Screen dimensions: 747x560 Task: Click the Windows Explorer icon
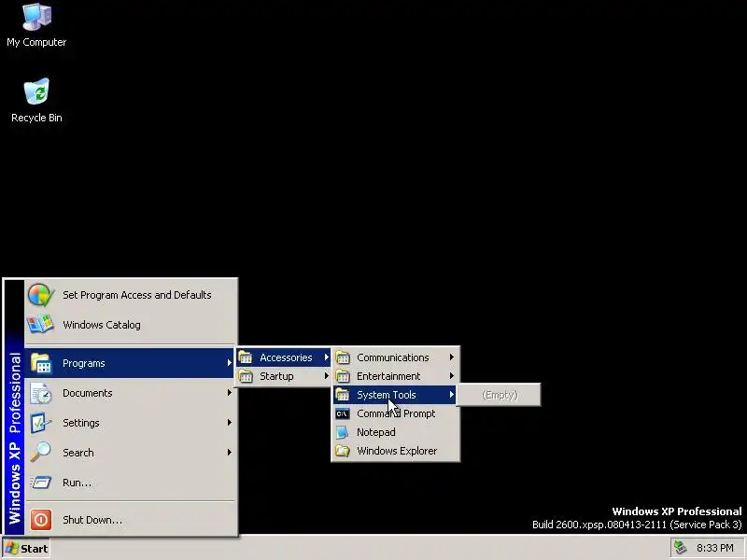point(343,451)
